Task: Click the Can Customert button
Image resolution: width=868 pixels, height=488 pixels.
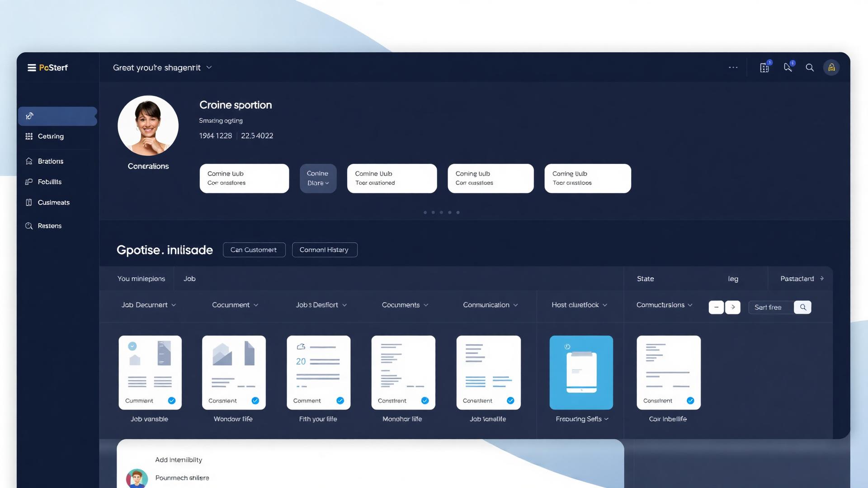Action: tap(254, 250)
